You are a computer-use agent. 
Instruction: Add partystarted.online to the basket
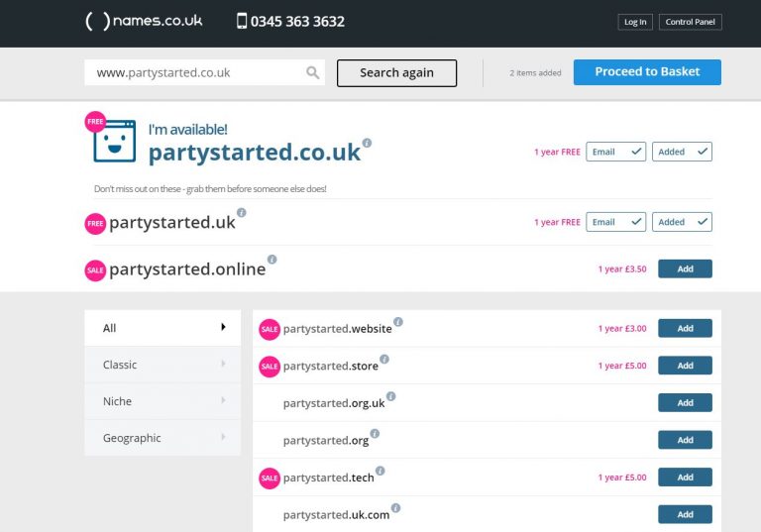tap(685, 268)
